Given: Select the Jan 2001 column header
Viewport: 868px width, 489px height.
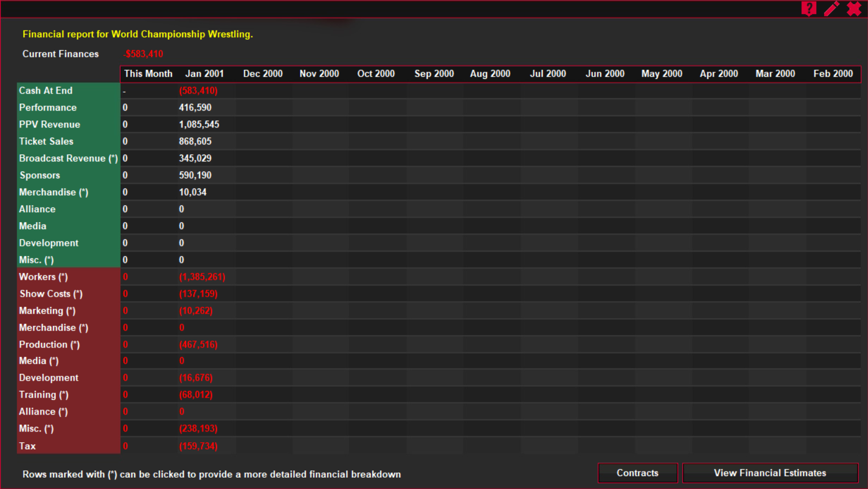Looking at the screenshot, I should tap(204, 74).
